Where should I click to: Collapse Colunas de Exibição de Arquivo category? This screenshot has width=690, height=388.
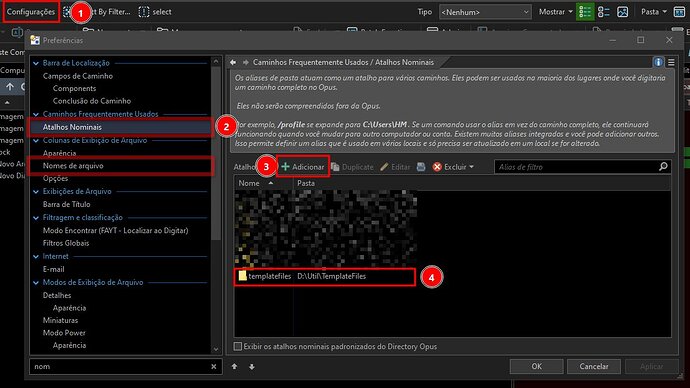click(x=36, y=141)
